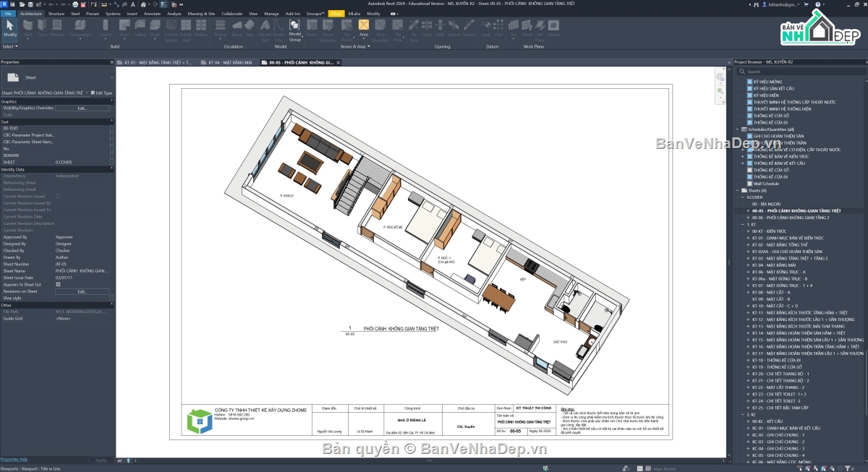
Task: Click Edit button for Visibility/Graphics Overrides
Action: tap(82, 108)
